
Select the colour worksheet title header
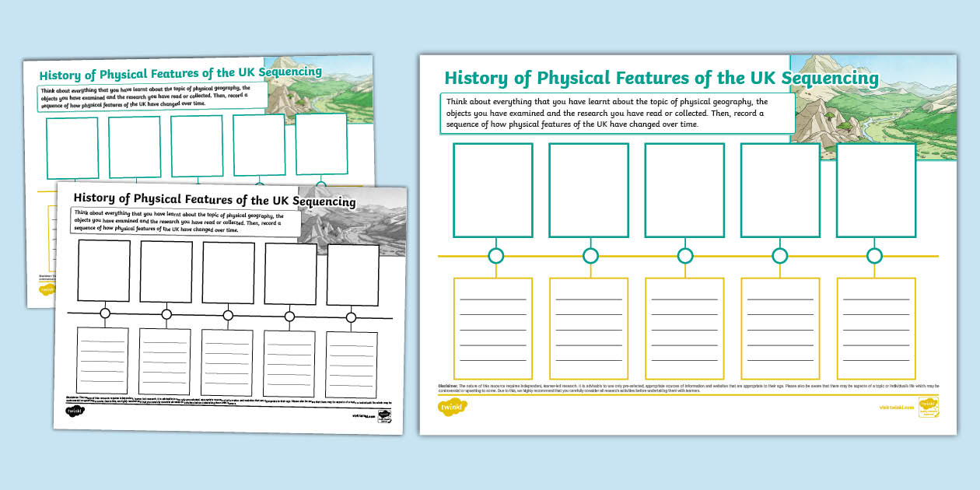(663, 79)
